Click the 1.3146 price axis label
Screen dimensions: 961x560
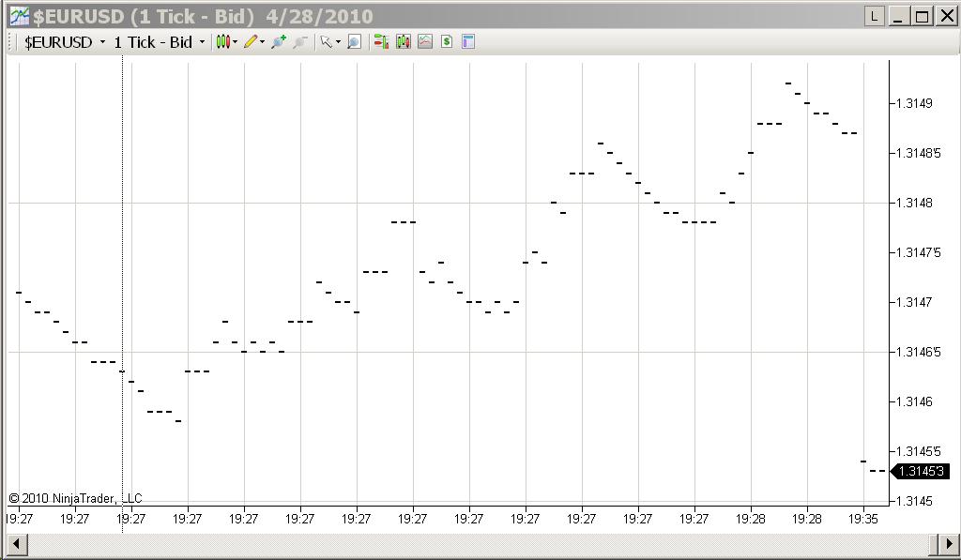[913, 401]
